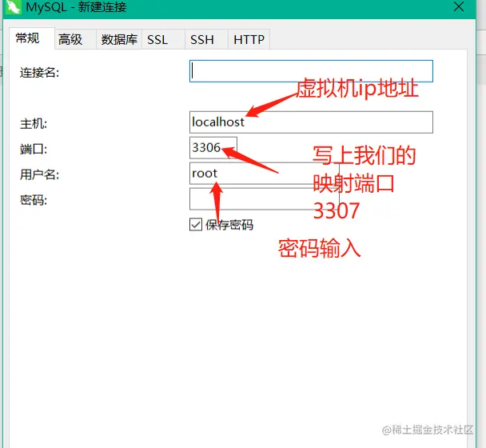486x448 pixels.
Task: Click the 用户名 field containing root
Action: pyautogui.click(x=265, y=173)
